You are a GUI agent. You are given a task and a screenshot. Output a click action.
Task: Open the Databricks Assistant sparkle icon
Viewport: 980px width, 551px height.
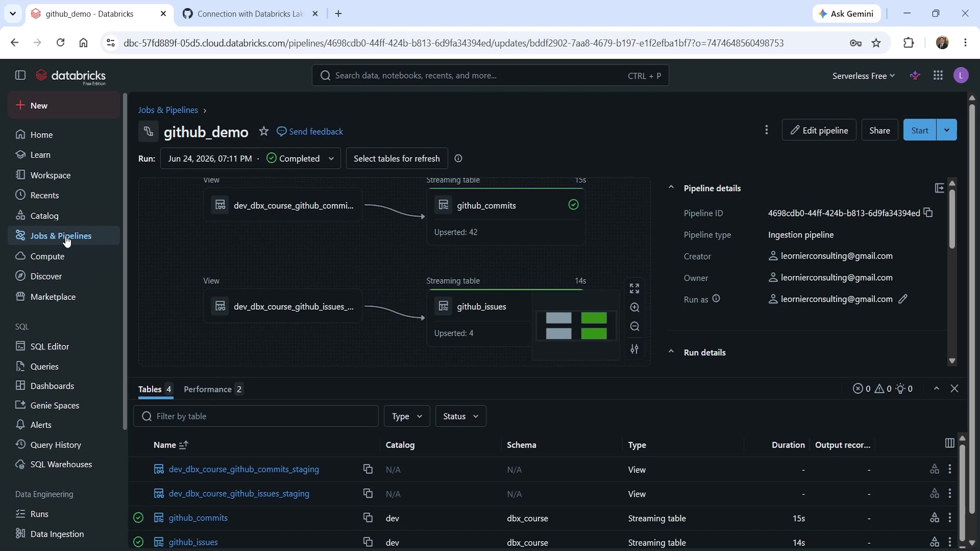(915, 76)
